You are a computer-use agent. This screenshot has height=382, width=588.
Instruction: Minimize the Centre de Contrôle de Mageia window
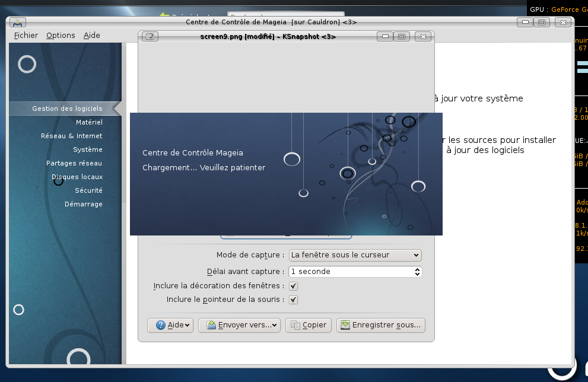pos(525,23)
